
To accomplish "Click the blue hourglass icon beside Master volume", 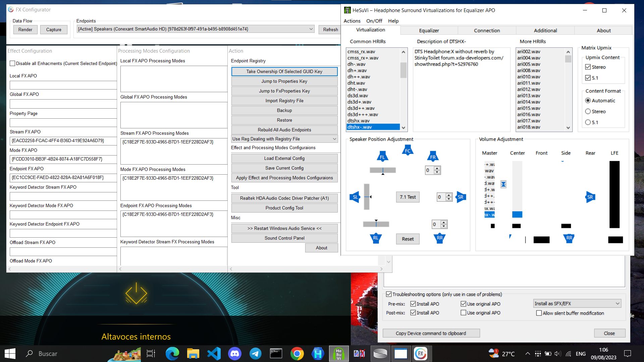I will point(503,184).
